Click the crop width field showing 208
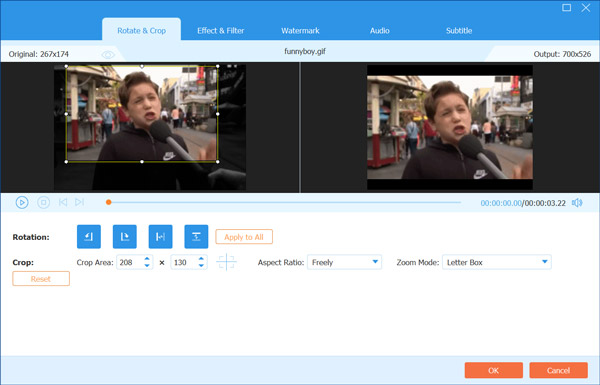600x385 pixels. 130,262
